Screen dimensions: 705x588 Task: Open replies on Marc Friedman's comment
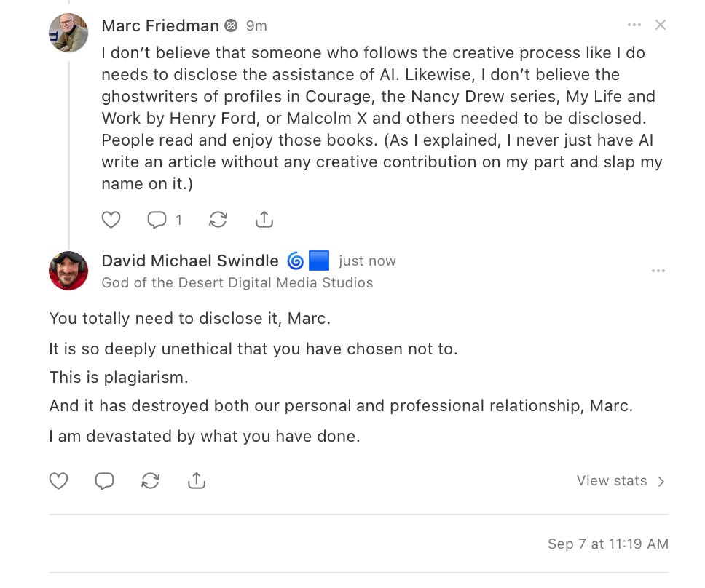164,220
